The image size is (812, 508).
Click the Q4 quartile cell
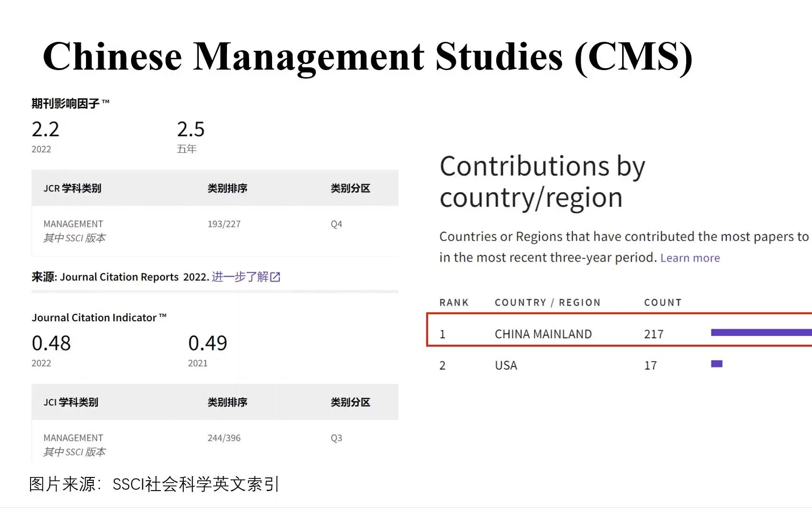pos(336,224)
